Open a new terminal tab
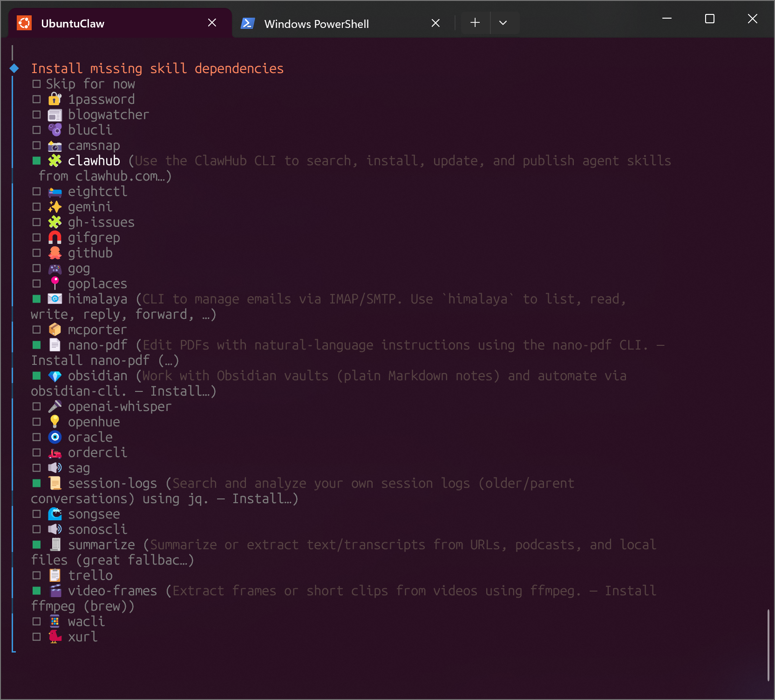Screen dimensions: 775x700 click(475, 23)
